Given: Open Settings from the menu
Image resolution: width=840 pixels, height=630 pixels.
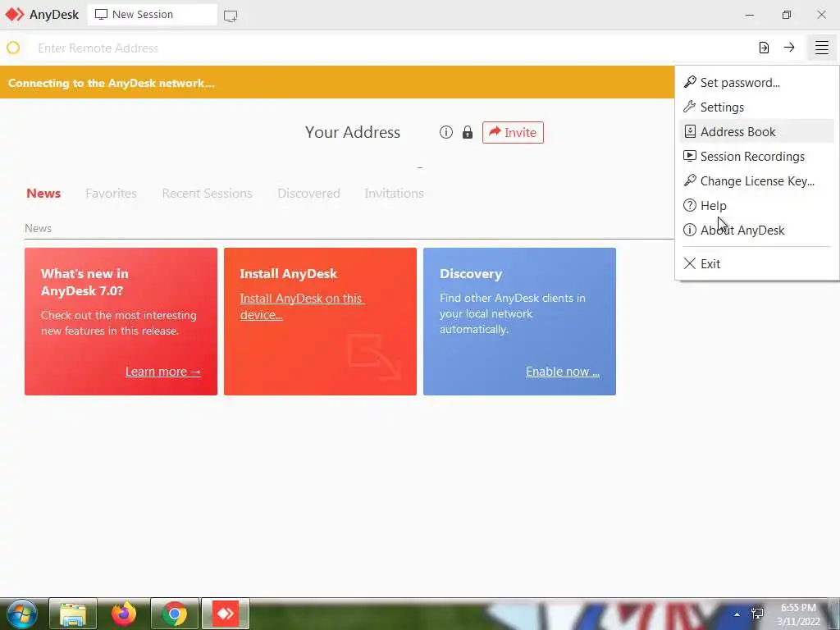Looking at the screenshot, I should [756, 107].
